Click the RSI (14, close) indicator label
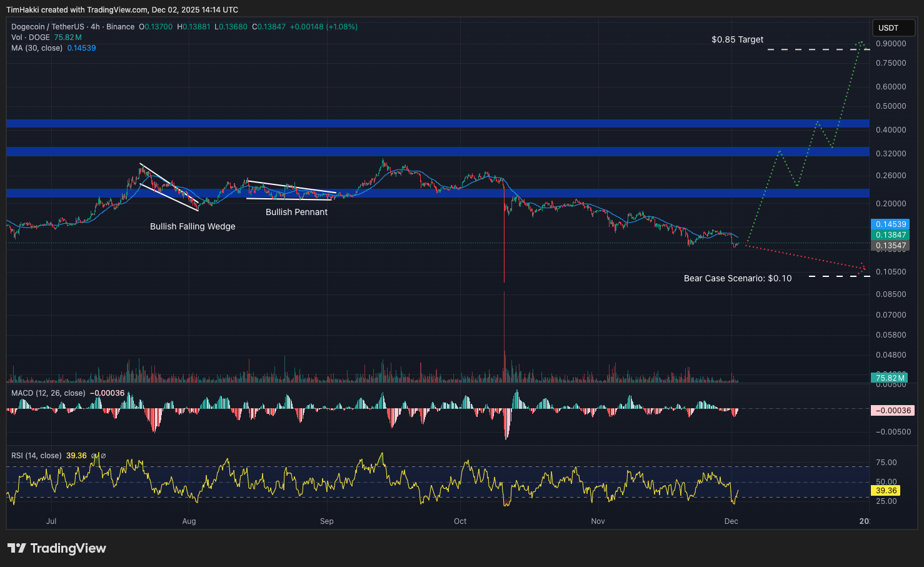924x567 pixels. point(36,456)
